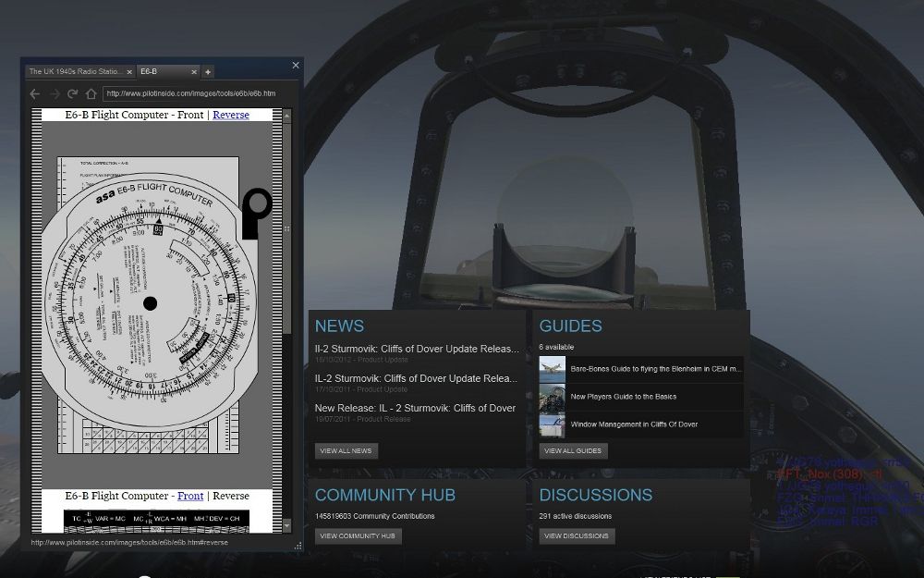The height and width of the screenshot is (578, 924).
Task: Click the '291 active discussions' text
Action: [x=575, y=516]
